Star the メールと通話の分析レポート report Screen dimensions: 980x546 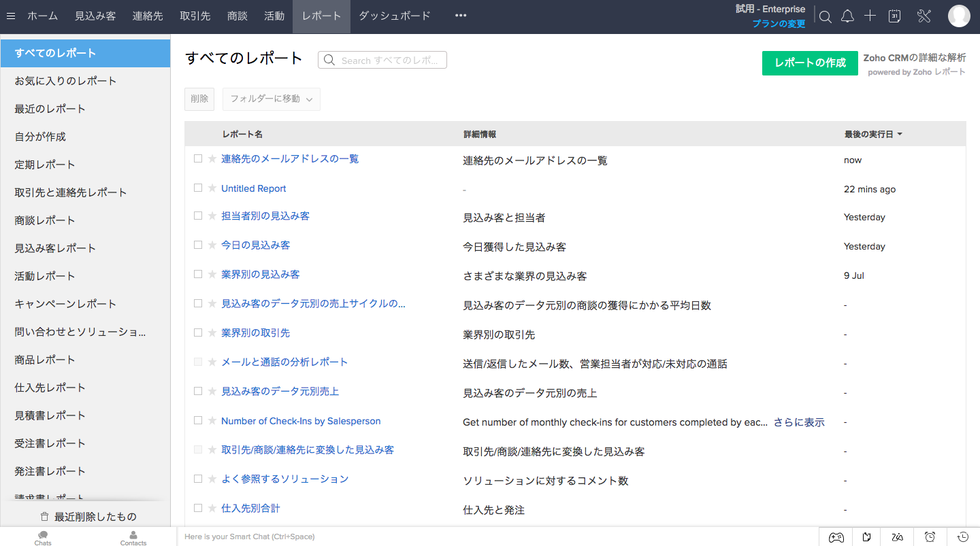[x=212, y=362]
